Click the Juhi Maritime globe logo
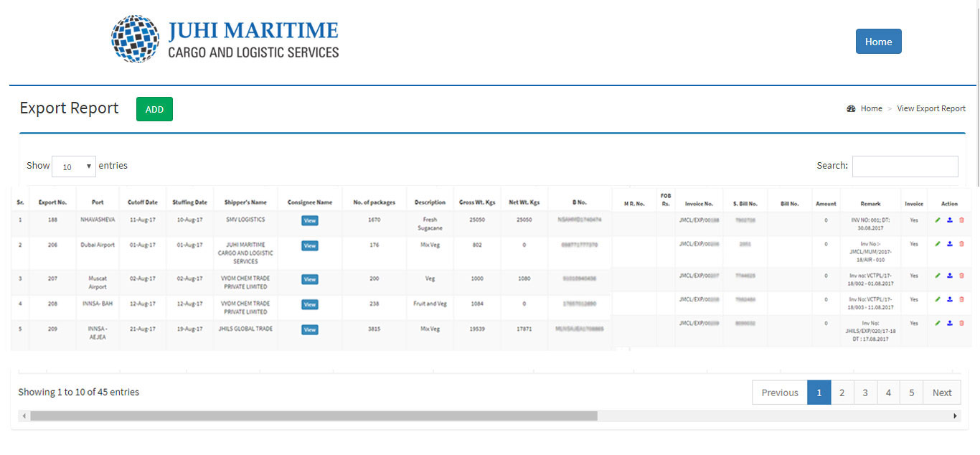This screenshot has height=455, width=980. (135, 39)
